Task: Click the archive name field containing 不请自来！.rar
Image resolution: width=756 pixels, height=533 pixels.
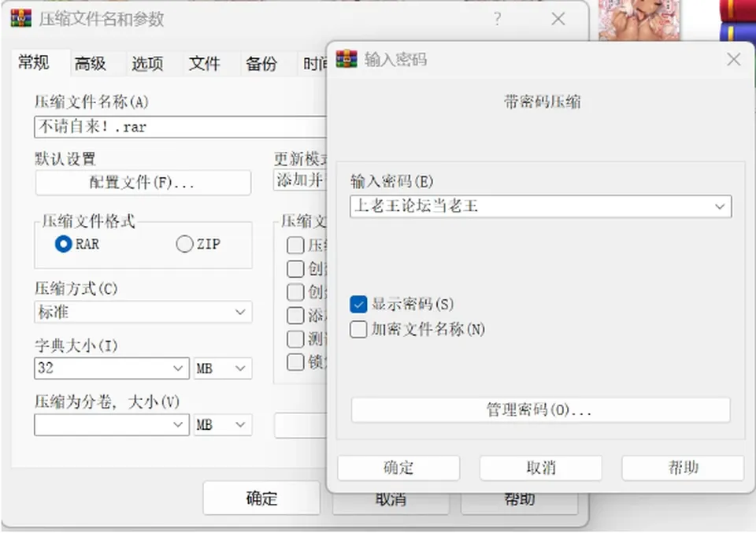Action: (x=181, y=128)
